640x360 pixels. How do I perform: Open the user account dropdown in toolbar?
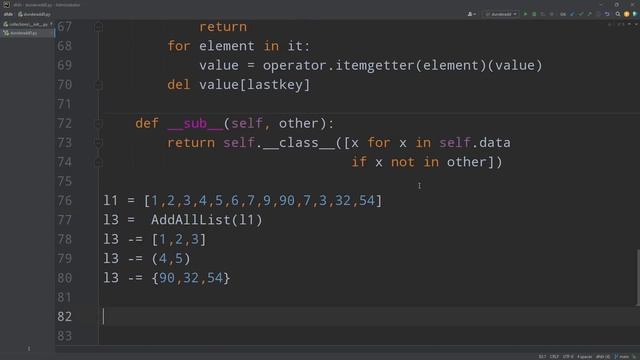click(471, 14)
